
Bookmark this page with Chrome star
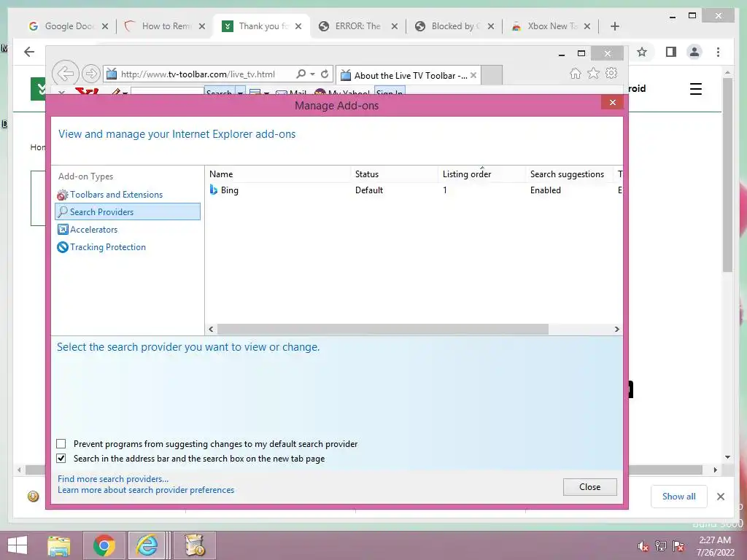click(x=642, y=52)
